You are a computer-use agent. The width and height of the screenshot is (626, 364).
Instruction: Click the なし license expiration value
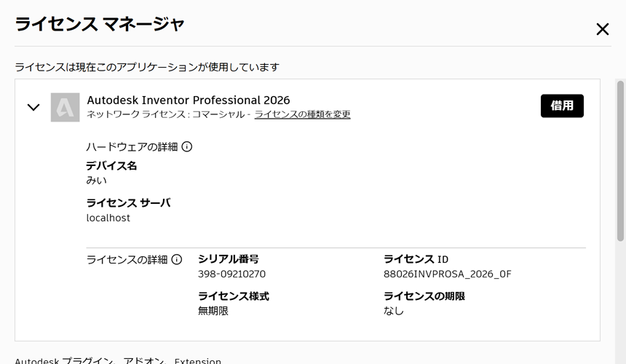(x=394, y=311)
